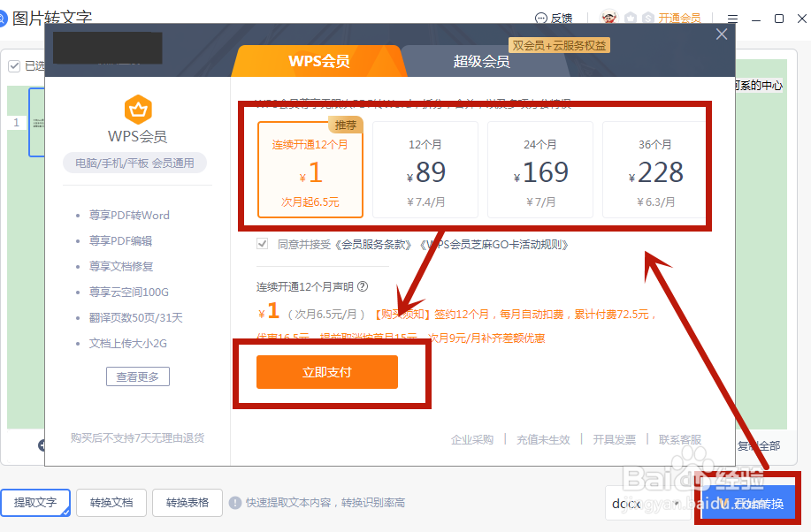
Task: Select the 24个月 ¥169 plan
Action: [x=540, y=170]
